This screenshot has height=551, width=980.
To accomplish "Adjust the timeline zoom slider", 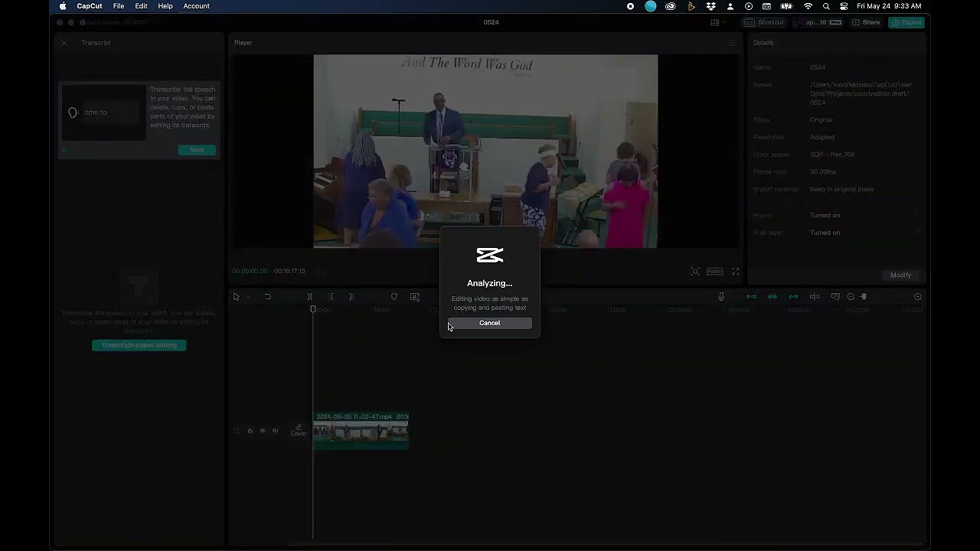I will coord(863,297).
